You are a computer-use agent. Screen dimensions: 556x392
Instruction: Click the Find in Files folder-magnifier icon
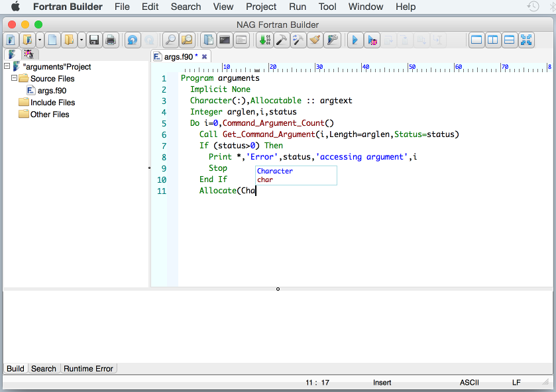[187, 40]
